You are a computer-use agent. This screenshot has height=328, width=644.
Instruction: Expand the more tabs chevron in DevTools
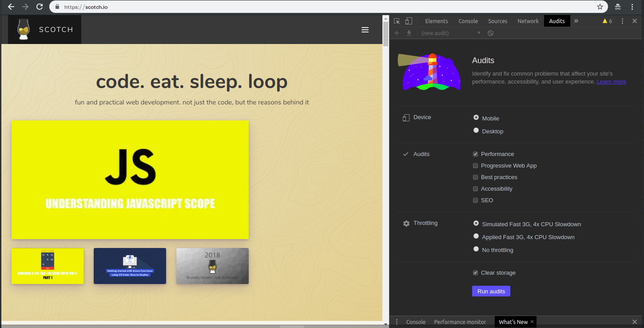[576, 21]
